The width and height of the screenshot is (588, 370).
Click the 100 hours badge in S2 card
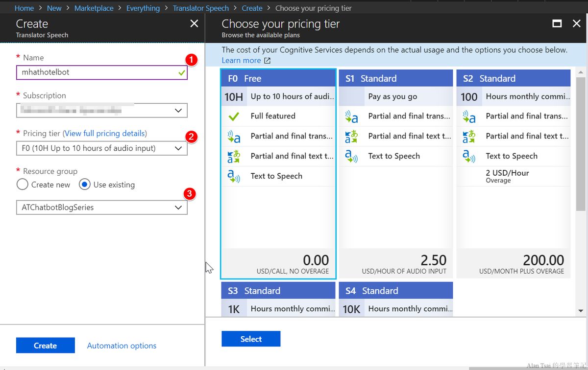(x=469, y=97)
